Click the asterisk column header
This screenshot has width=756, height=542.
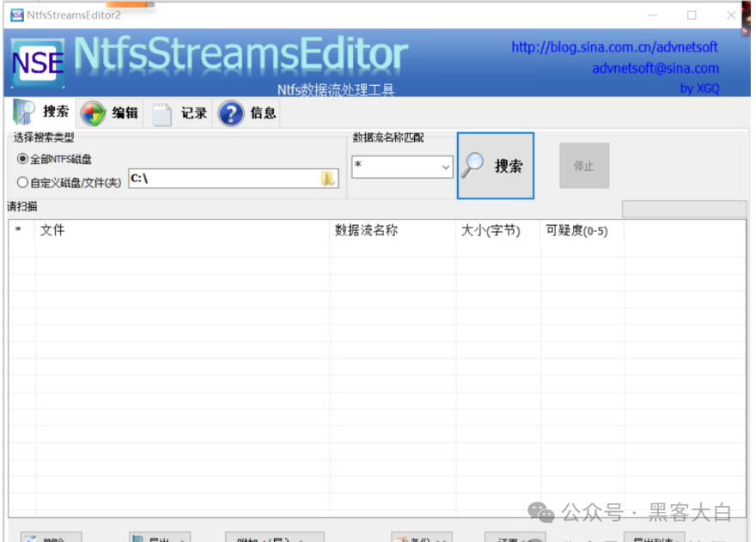[x=21, y=230]
